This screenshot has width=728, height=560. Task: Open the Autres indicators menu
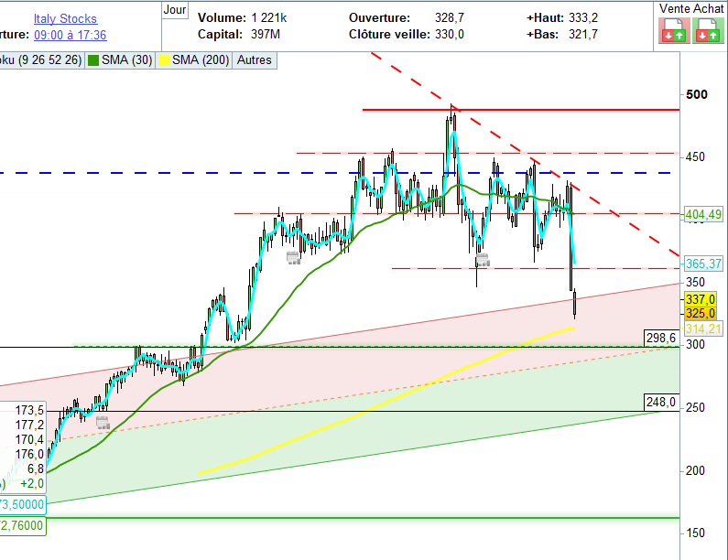[x=254, y=60]
